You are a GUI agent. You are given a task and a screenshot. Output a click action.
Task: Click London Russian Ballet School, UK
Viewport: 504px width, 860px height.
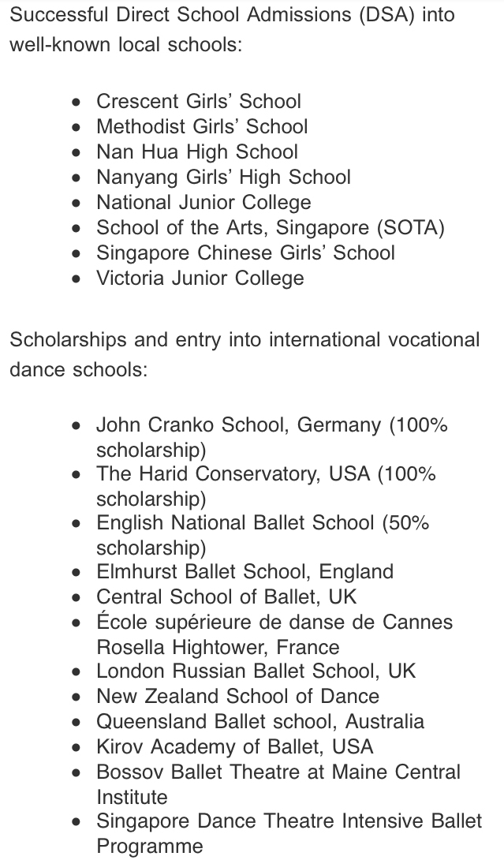click(256, 671)
